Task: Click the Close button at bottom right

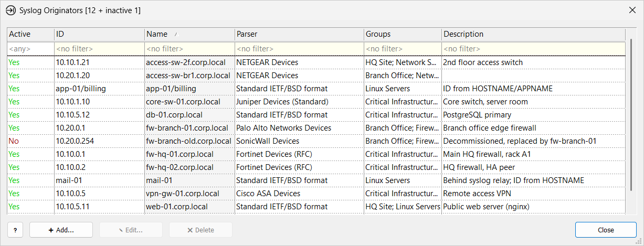Action: (606, 230)
